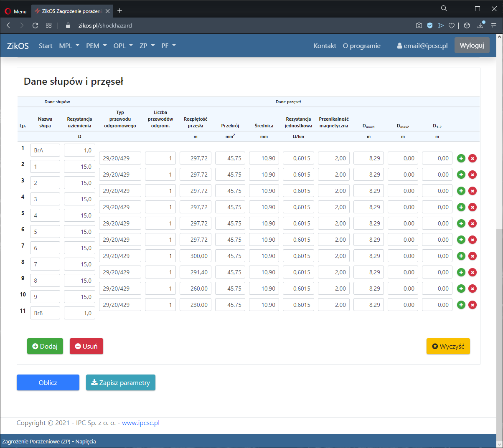Click the BrA tower name field

(45, 150)
